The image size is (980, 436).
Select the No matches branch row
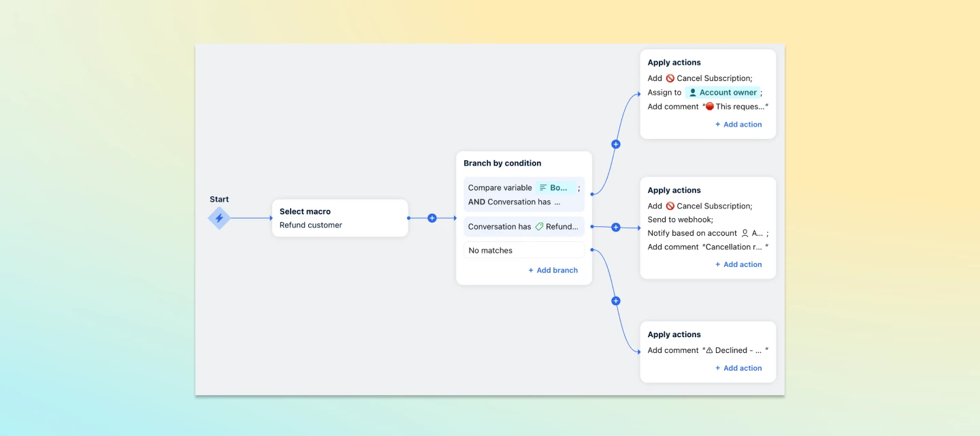click(524, 250)
